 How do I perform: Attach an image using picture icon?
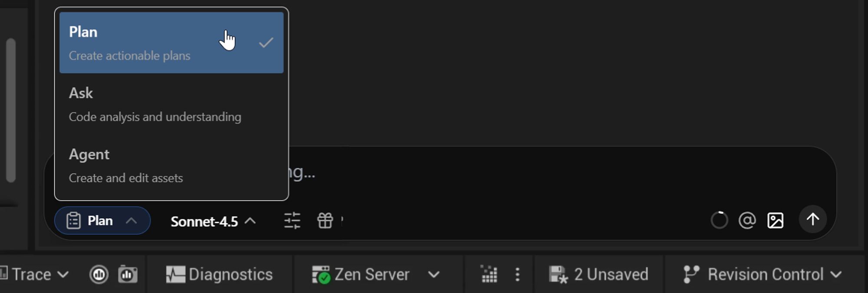pos(775,220)
